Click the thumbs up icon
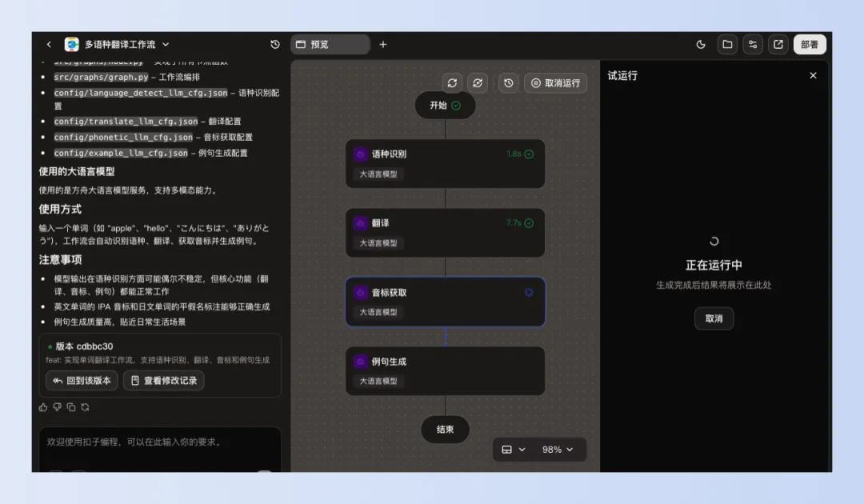 click(43, 407)
